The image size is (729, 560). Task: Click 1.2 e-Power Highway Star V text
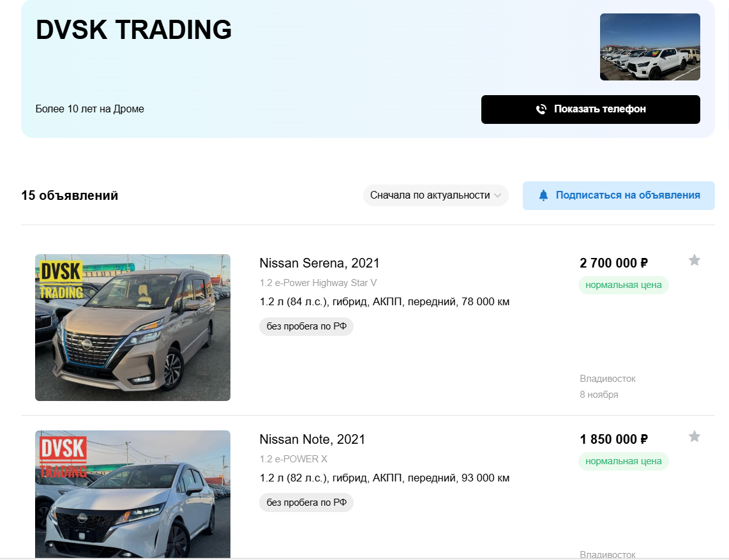coord(318,283)
